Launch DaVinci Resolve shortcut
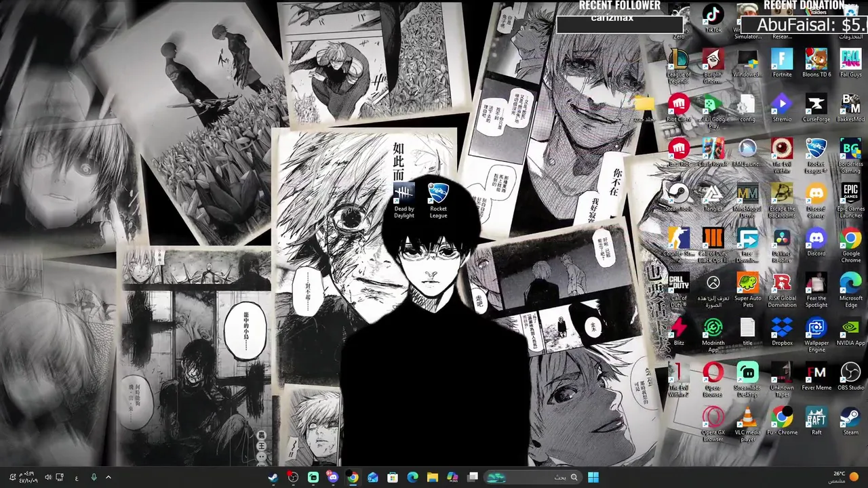 [x=782, y=245]
